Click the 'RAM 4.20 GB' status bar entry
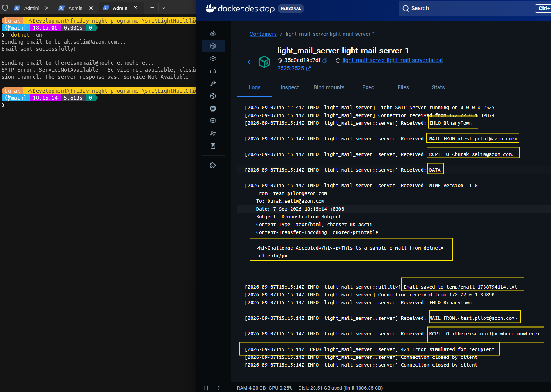The height and width of the screenshot is (392, 551). tap(252, 388)
